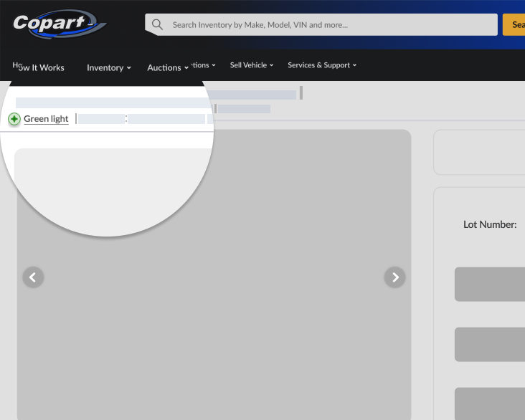Click the Green light link
Image resolution: width=525 pixels, height=420 pixels.
point(46,119)
